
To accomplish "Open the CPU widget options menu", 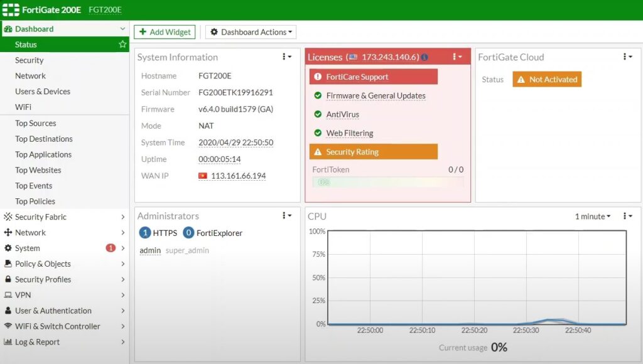I will [627, 216].
